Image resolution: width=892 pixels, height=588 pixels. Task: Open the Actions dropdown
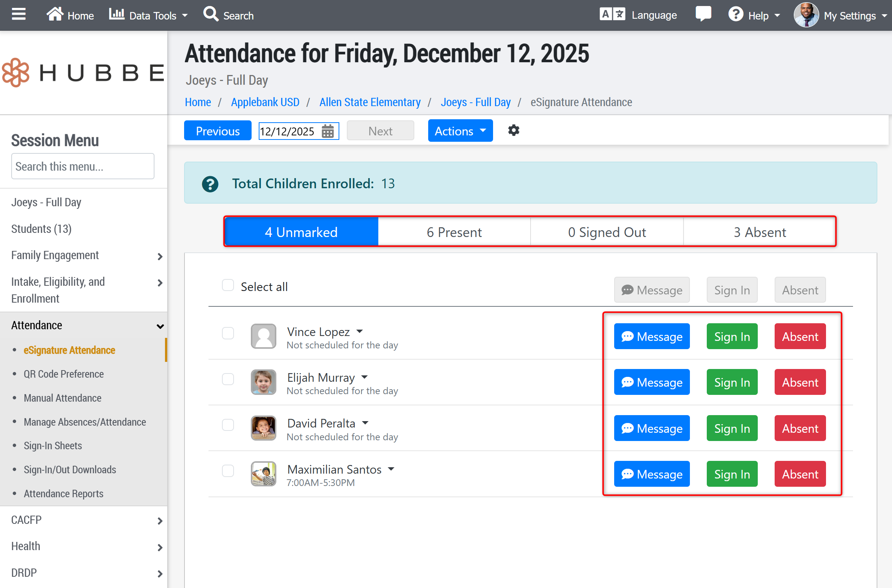tap(460, 131)
